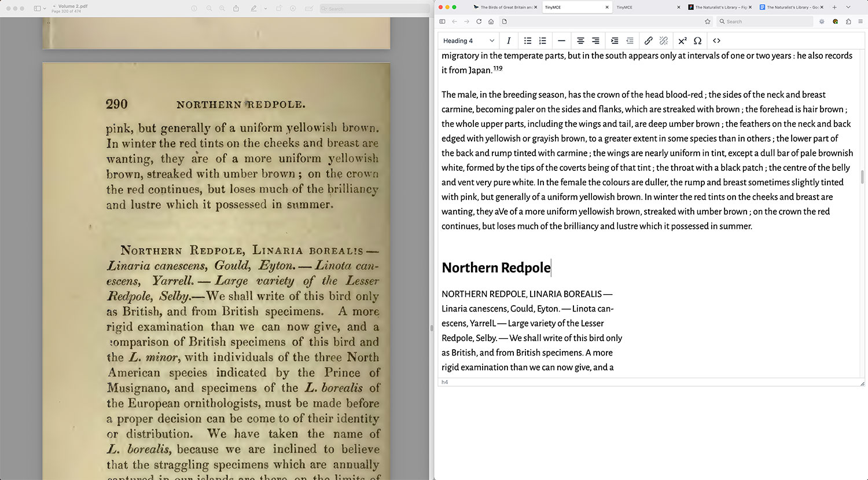Switch to The Naturalist's Library Figma tab

pos(720,7)
